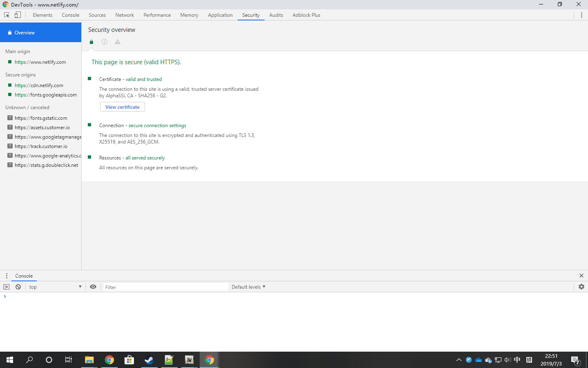This screenshot has width=588, height=368.
Task: Open console settings gear
Action: click(581, 287)
